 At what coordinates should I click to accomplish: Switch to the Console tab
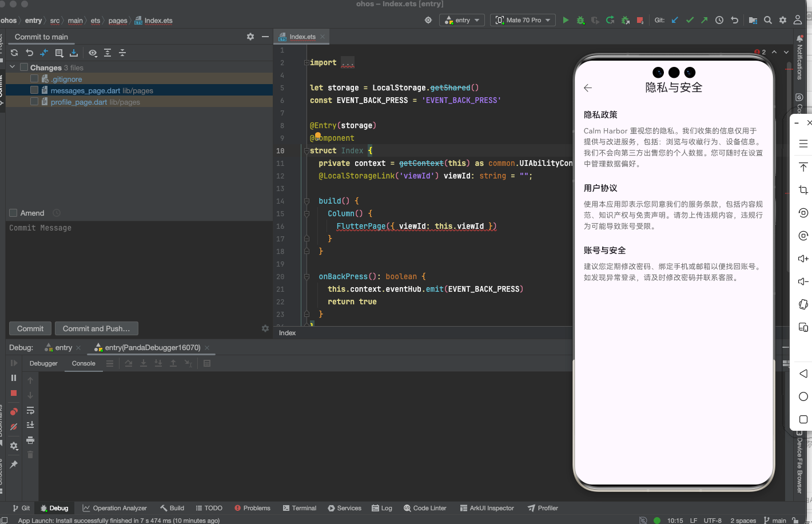coord(83,363)
